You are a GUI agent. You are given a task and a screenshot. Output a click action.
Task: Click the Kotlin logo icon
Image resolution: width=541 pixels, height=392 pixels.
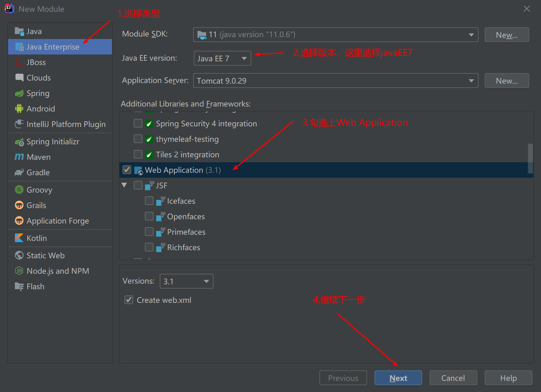tap(19, 238)
